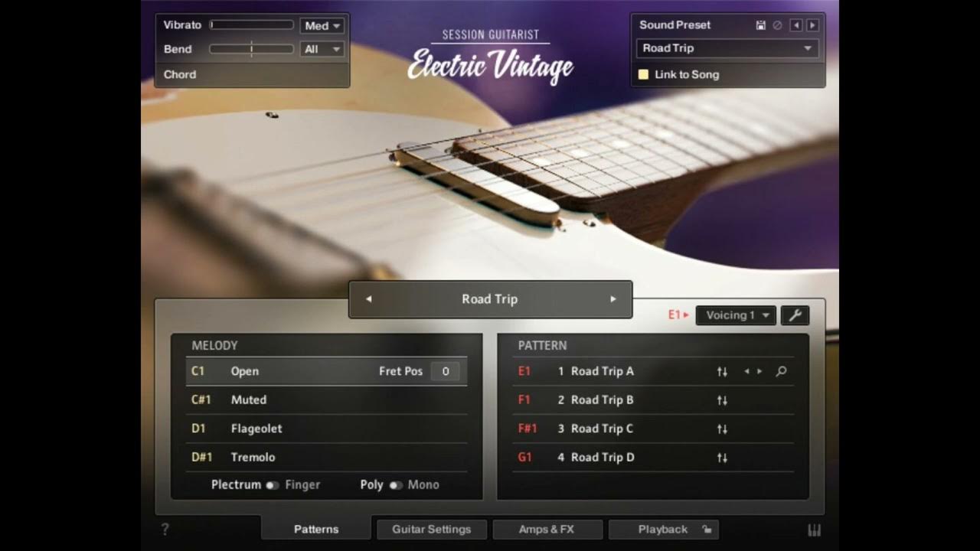Click the G1 pattern key label
This screenshot has height=551, width=980.
(524, 457)
